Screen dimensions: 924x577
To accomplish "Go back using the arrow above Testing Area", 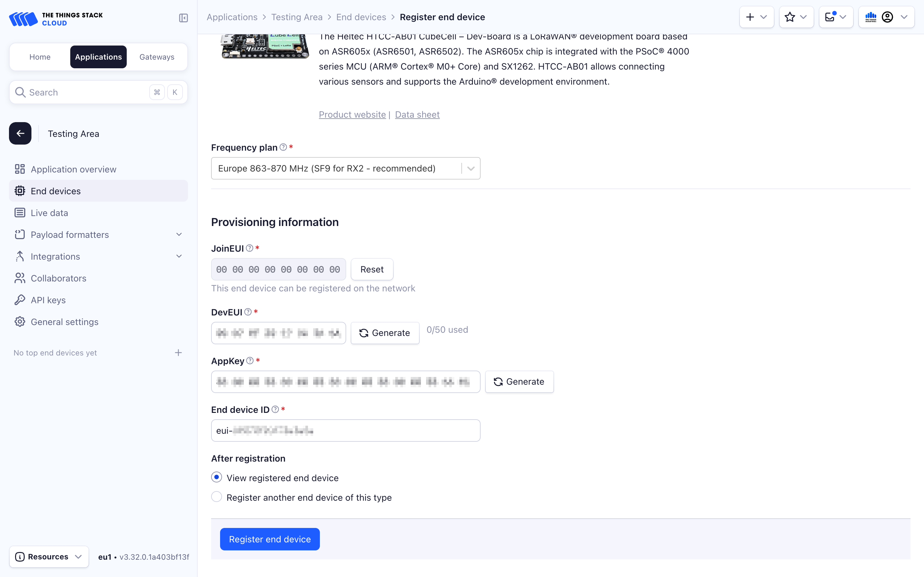I will click(x=20, y=133).
